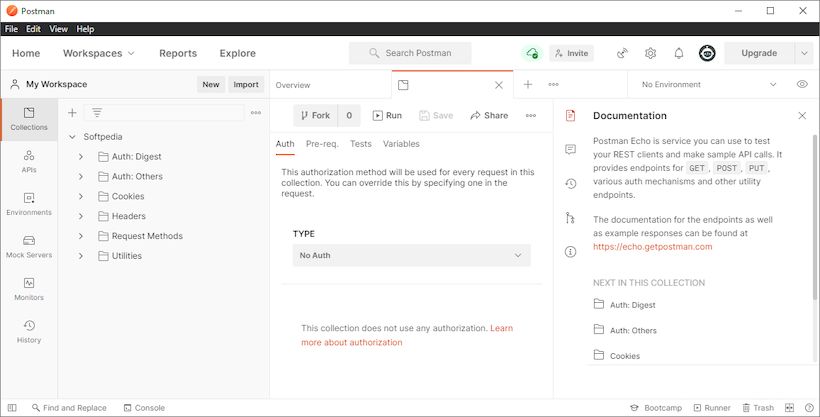The width and height of the screenshot is (820, 417).
Task: Open the echo.getpostman.com link
Action: pyautogui.click(x=652, y=246)
